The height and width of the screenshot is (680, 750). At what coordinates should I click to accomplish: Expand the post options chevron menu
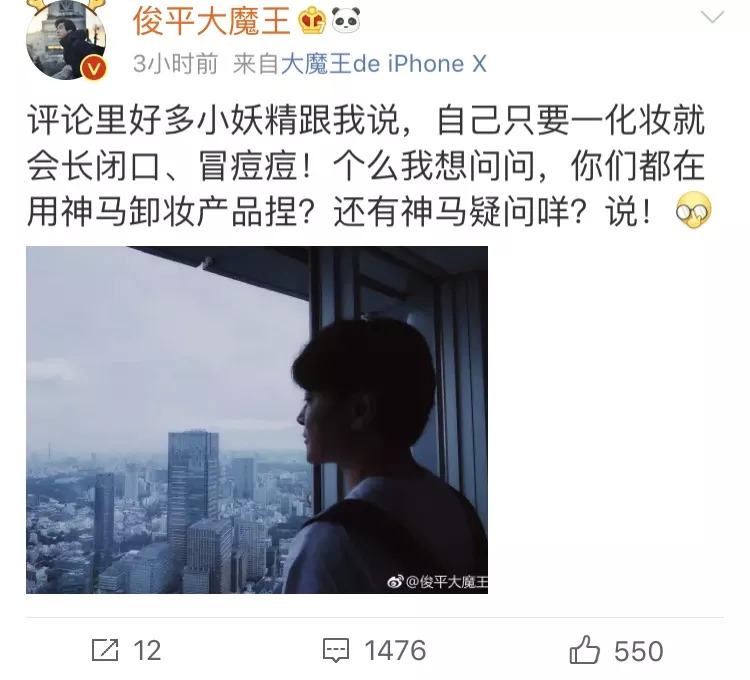click(x=712, y=17)
